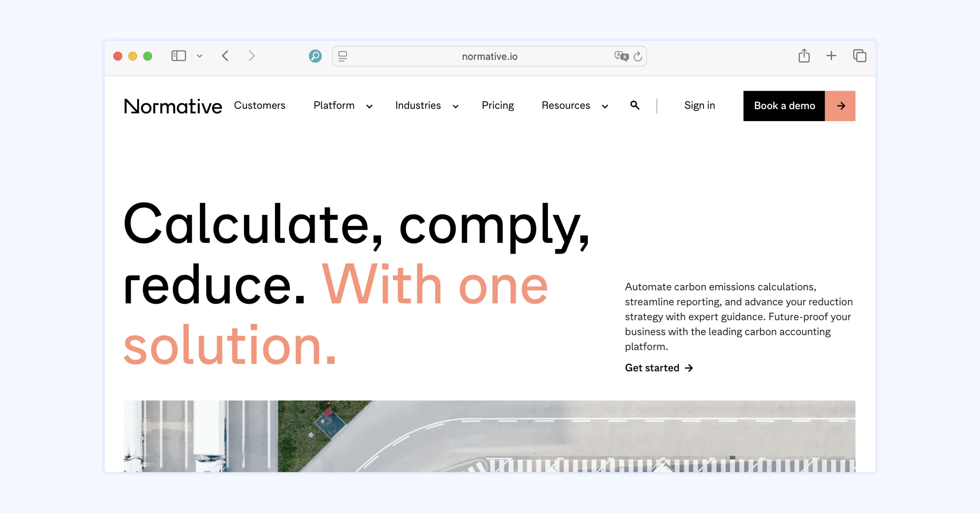Click the Safari sidebar toggle icon
This screenshot has height=513, width=980.
179,56
